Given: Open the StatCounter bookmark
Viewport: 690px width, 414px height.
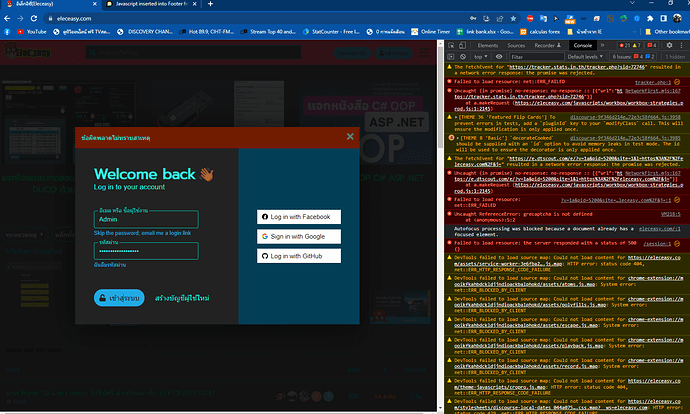Looking at the screenshot, I should 331,32.
